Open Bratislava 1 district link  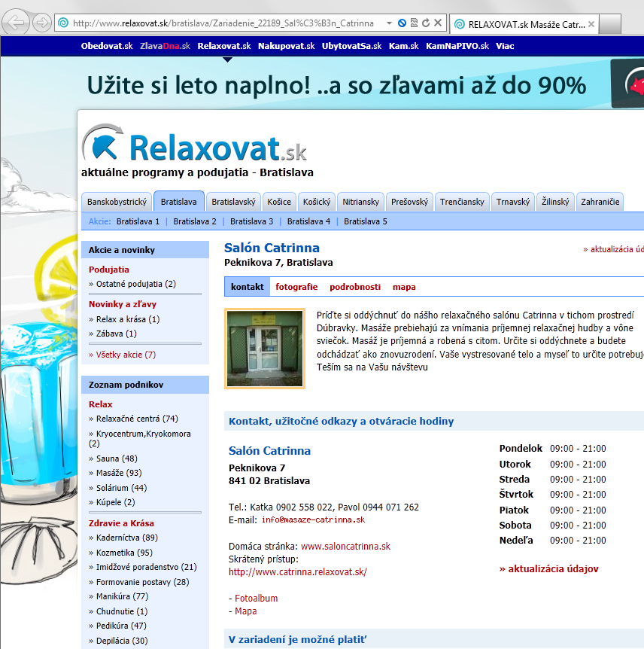click(138, 221)
